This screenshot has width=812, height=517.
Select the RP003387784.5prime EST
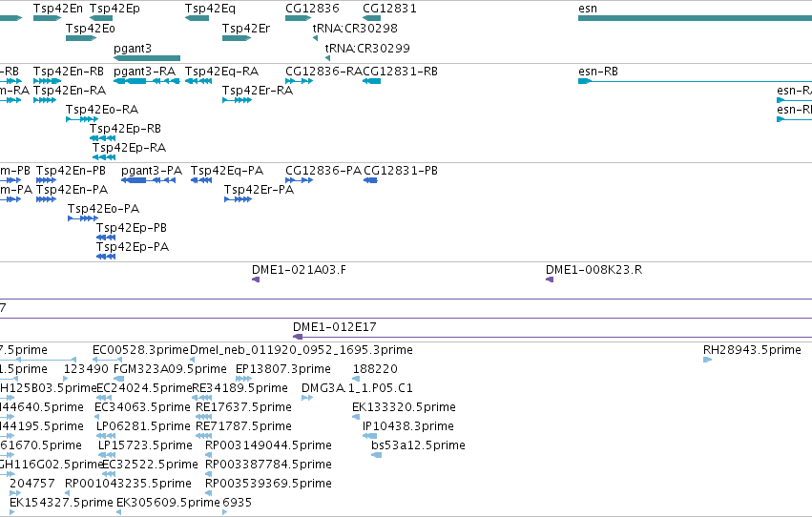(x=209, y=474)
